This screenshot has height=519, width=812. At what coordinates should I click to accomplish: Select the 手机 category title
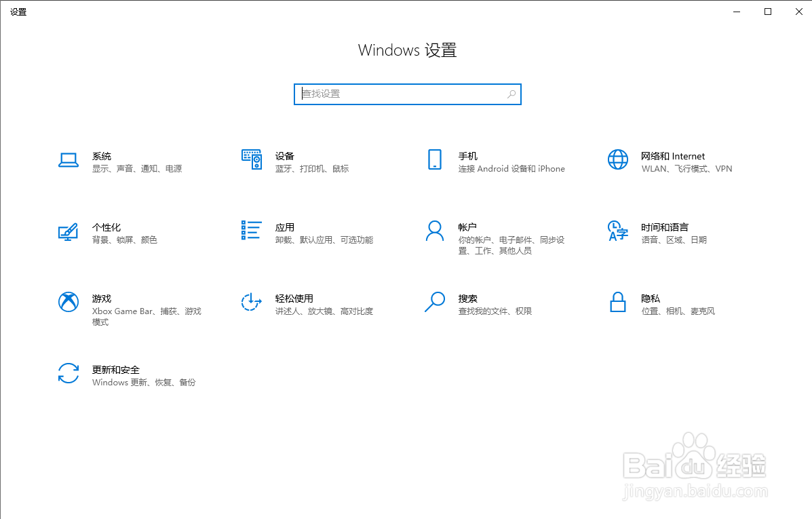tap(467, 156)
